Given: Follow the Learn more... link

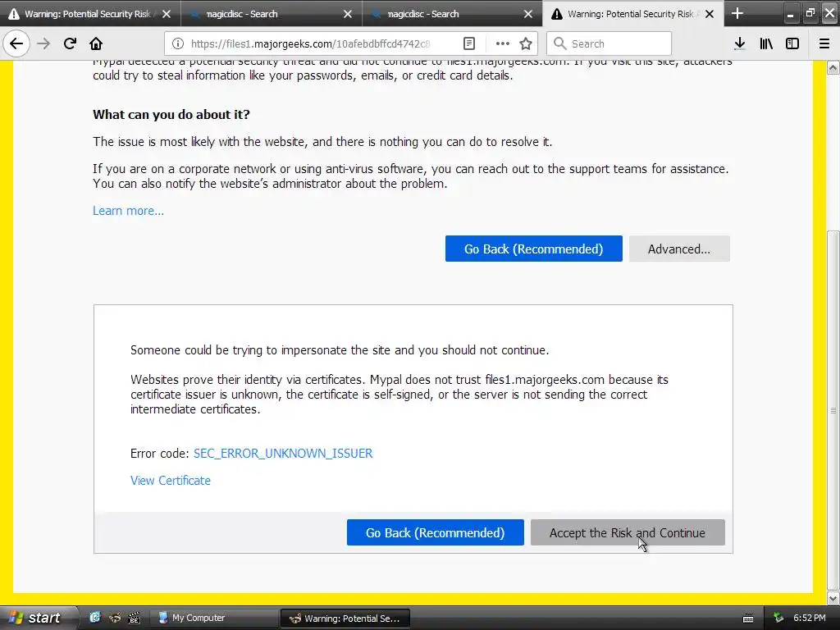Looking at the screenshot, I should 128,211.
